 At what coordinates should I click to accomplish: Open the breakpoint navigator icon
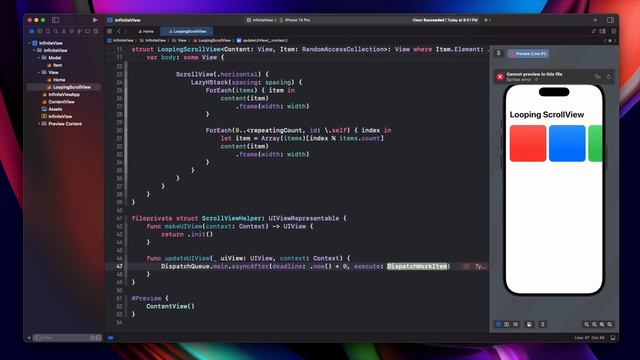[x=87, y=31]
